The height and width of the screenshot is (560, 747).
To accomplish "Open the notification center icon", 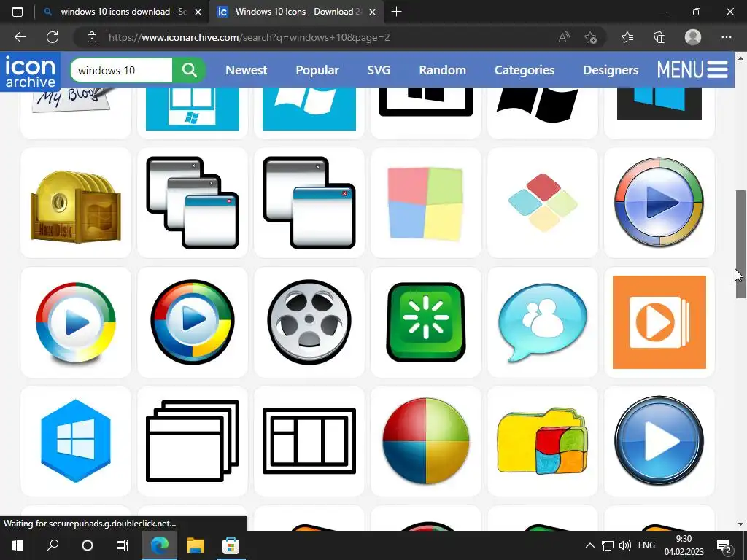I will pyautogui.click(x=724, y=545).
